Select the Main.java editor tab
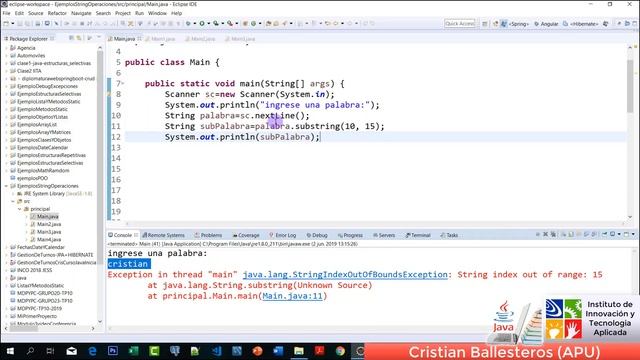The width and height of the screenshot is (640, 360). (124, 39)
